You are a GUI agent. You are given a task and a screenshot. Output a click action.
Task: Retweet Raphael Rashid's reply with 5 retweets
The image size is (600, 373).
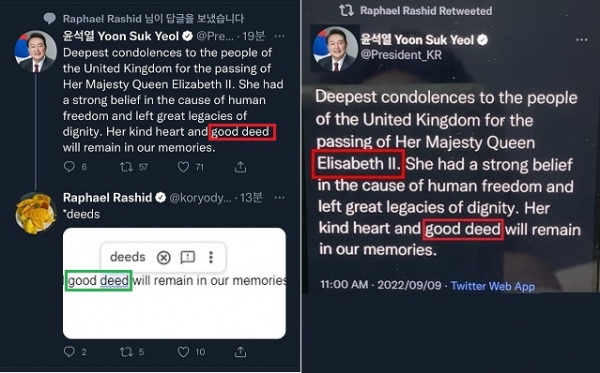(126, 352)
